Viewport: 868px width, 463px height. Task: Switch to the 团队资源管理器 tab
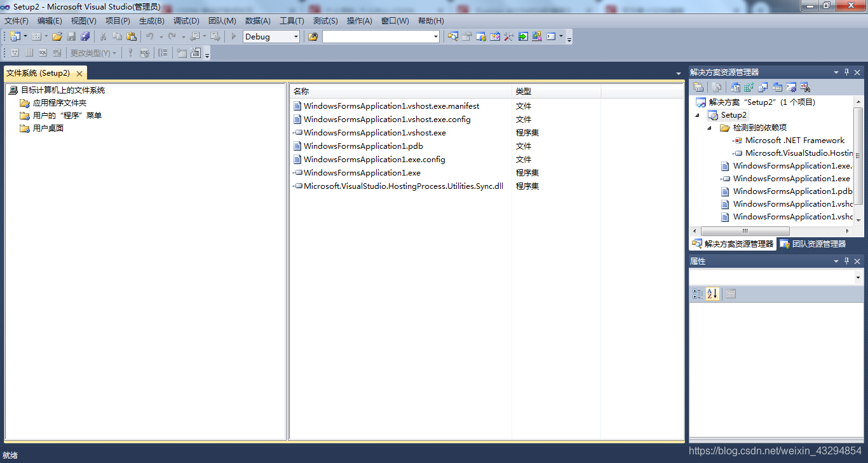[813, 244]
